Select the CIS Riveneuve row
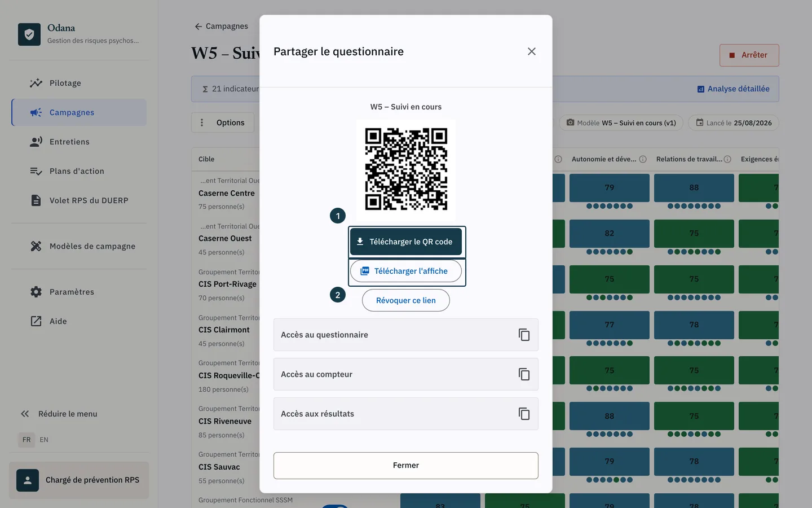The width and height of the screenshot is (812, 508). click(x=225, y=422)
